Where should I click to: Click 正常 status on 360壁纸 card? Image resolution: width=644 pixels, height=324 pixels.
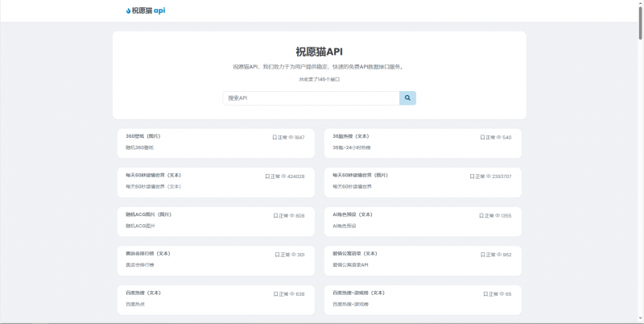[283, 137]
